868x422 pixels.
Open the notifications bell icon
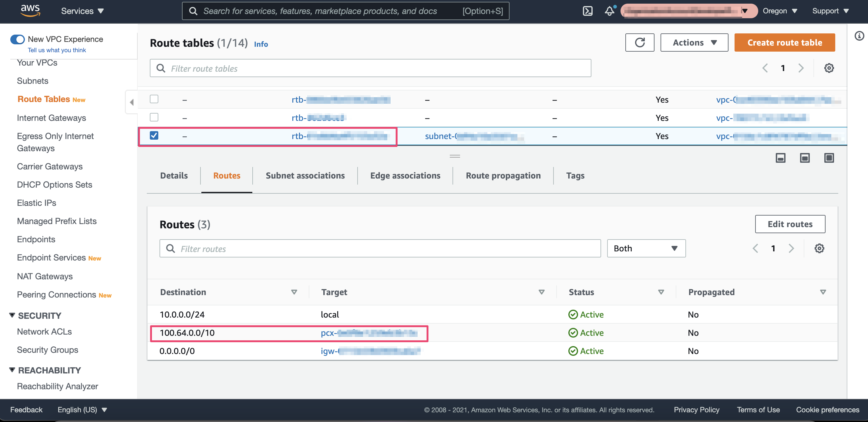609,11
